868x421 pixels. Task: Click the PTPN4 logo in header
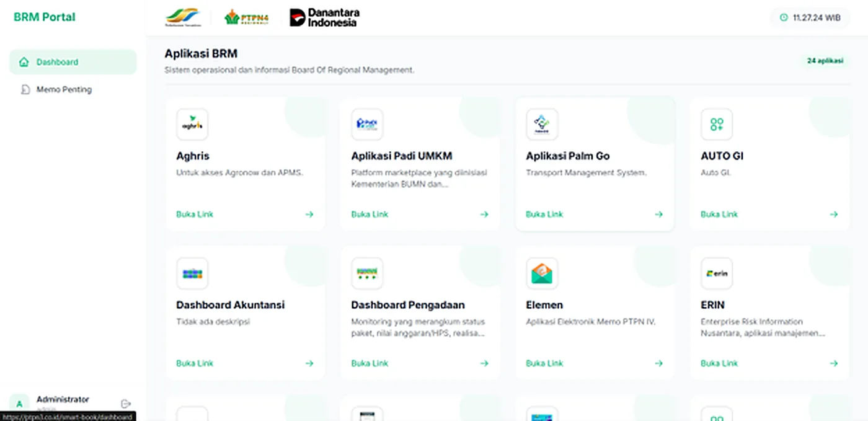tap(247, 17)
